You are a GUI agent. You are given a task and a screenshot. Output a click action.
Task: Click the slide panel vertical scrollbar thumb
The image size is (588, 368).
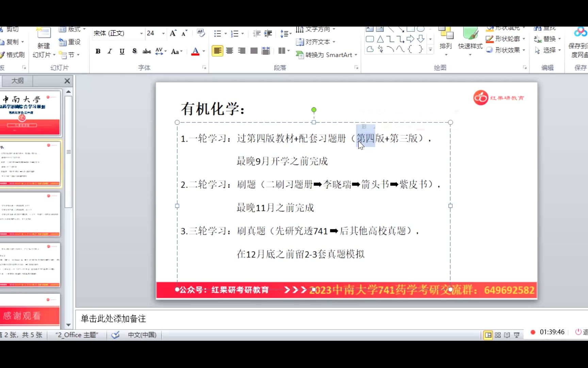click(x=68, y=152)
